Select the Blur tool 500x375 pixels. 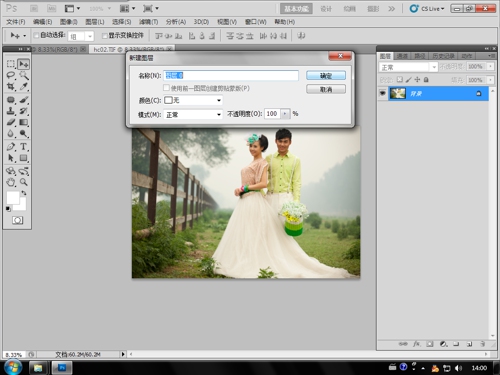point(11,134)
